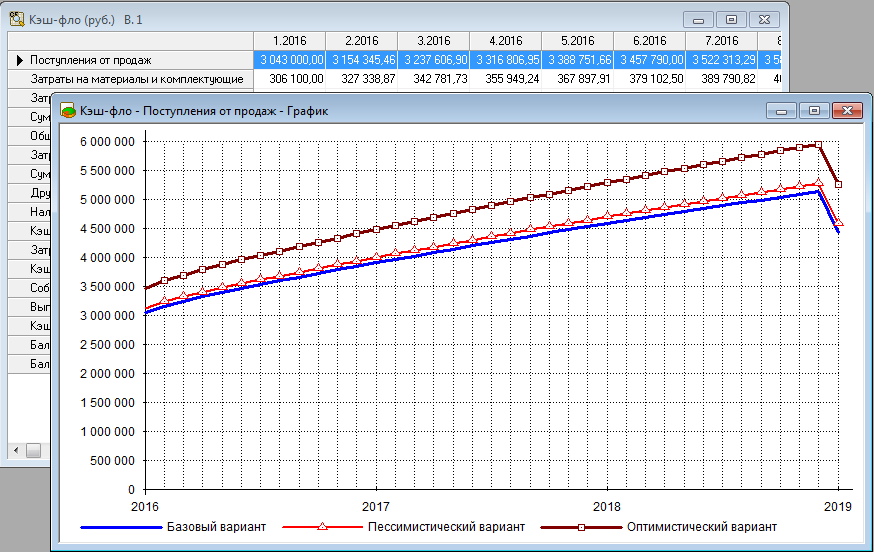The image size is (874, 552).
Task: Click cell 3 237 606,90
Action: (x=434, y=60)
